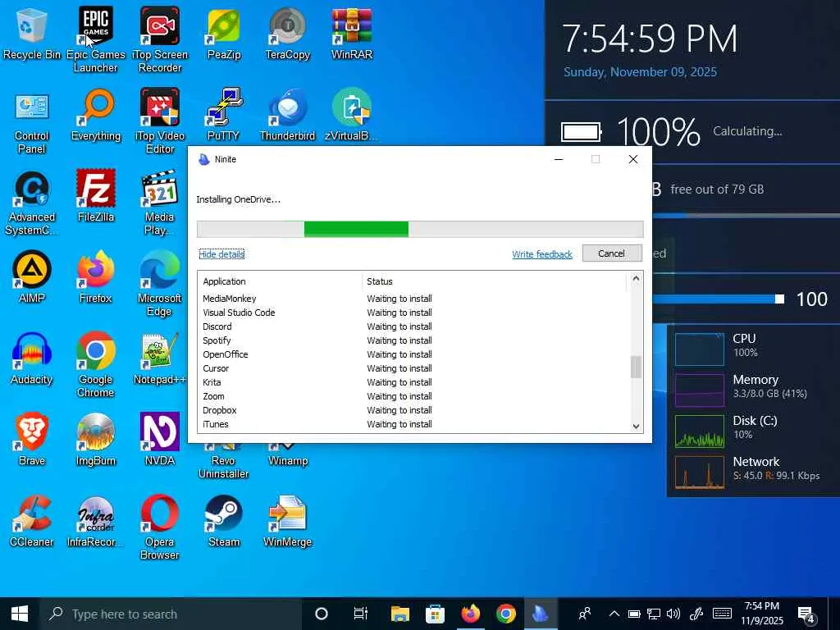The image size is (840, 630).
Task: Select the OpenOffice row
Action: click(413, 354)
